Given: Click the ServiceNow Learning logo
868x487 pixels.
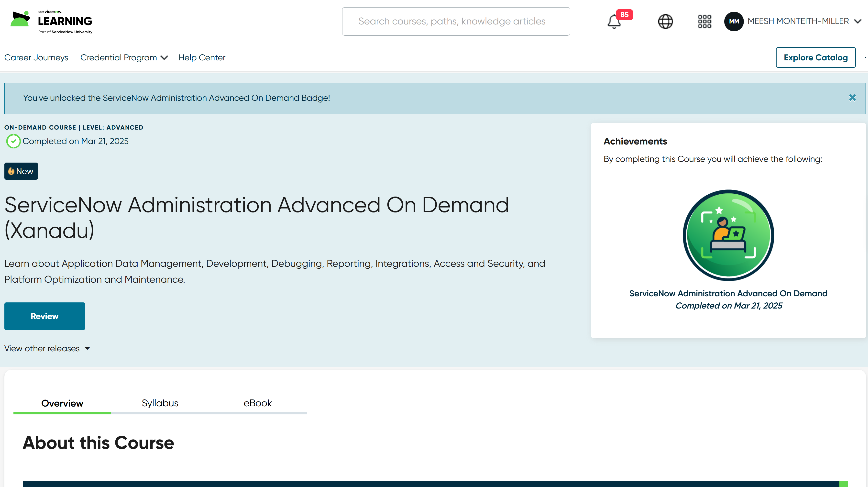Looking at the screenshot, I should click(51, 22).
